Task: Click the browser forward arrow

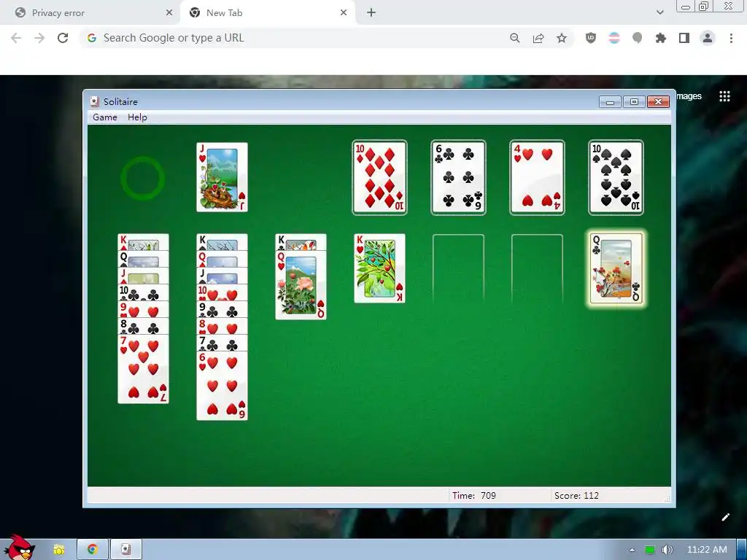Action: [39, 38]
